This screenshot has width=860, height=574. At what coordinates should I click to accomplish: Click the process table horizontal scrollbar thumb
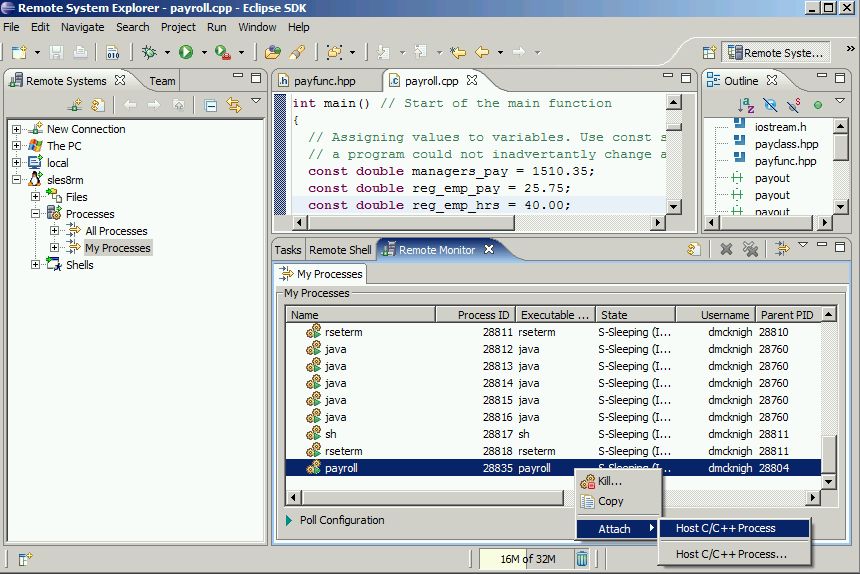pyautogui.click(x=432, y=498)
